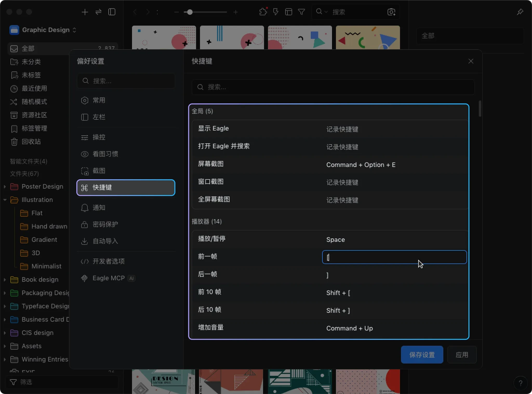The width and height of the screenshot is (532, 394).
Task: Click the shortcuts search field
Action: (333, 87)
